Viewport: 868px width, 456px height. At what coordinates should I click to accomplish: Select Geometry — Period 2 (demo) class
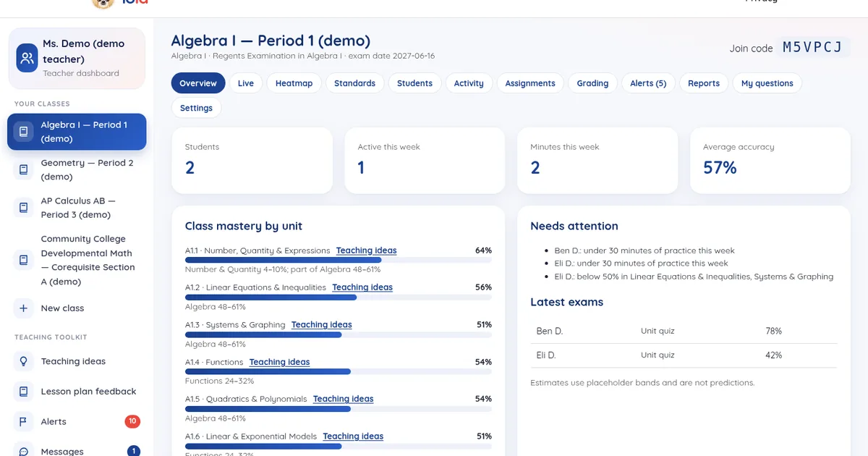77,169
